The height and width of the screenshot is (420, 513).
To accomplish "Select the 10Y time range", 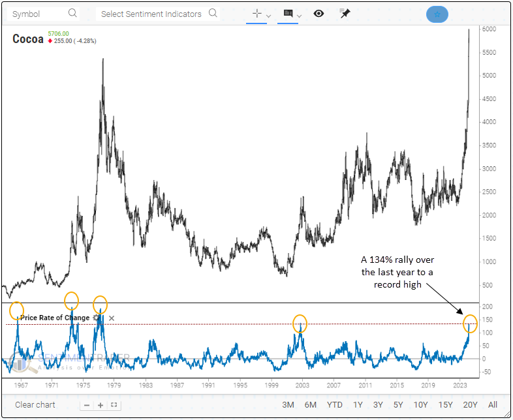I will pyautogui.click(x=420, y=404).
